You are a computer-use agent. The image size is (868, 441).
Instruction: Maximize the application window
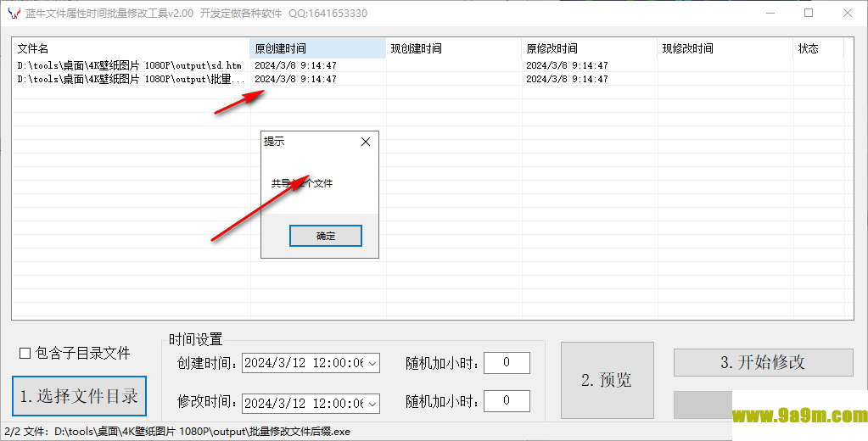(809, 13)
